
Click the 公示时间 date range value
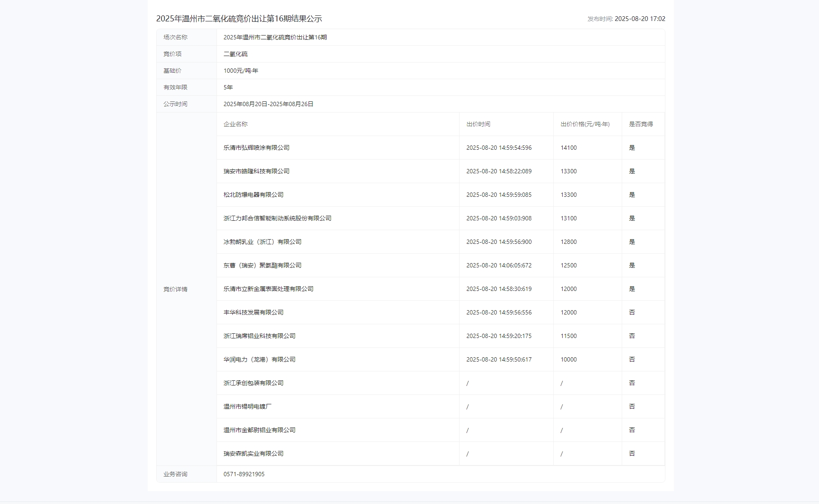point(268,104)
